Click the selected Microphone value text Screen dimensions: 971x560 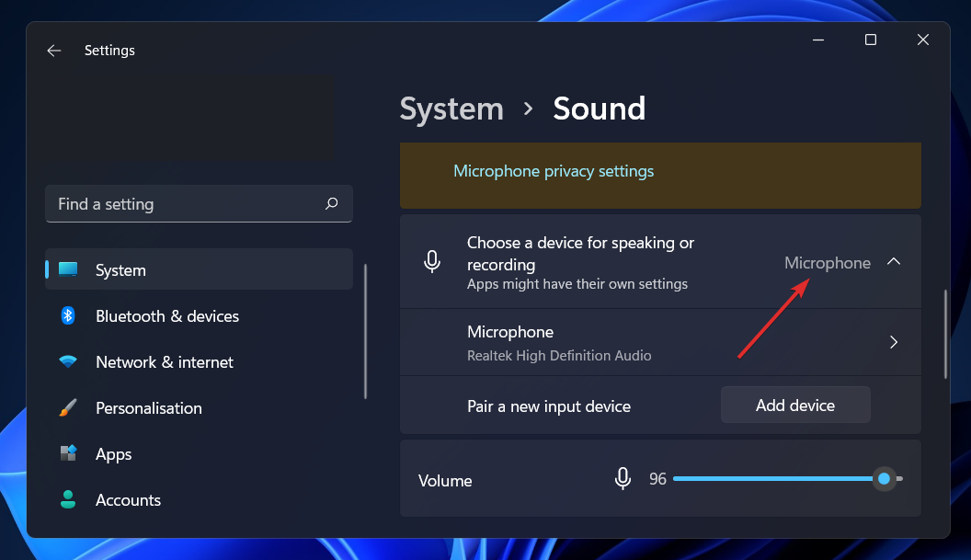click(x=828, y=263)
